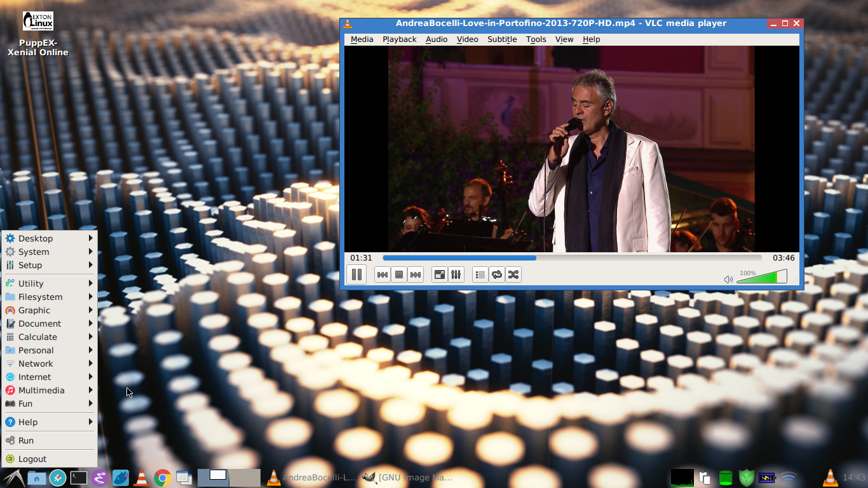Screen dimensions: 868x488
Task: Open the Audio menu
Action: (437, 39)
